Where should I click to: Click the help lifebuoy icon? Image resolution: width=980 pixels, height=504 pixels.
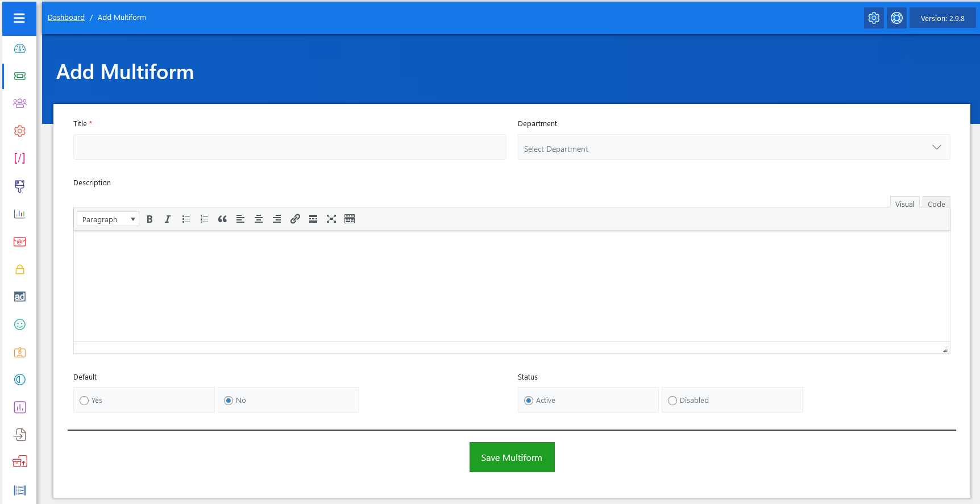pos(896,18)
